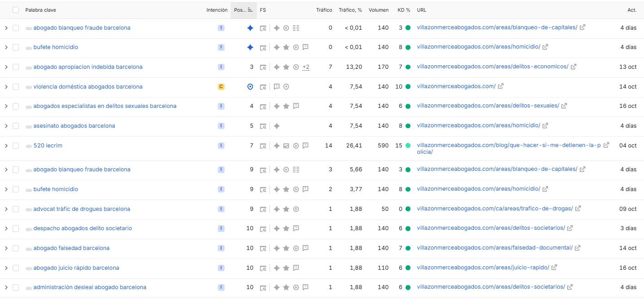Open external link icon for falsedad-documental URL

click(x=578, y=248)
